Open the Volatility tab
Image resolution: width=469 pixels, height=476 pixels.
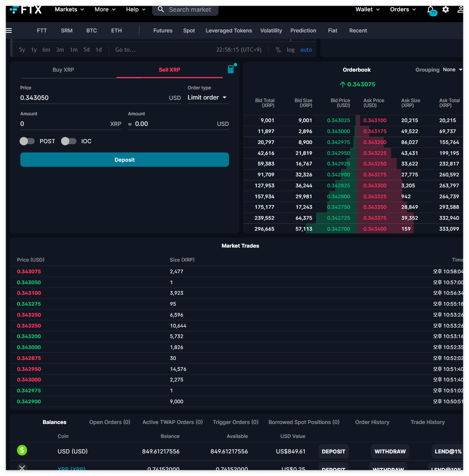point(271,31)
